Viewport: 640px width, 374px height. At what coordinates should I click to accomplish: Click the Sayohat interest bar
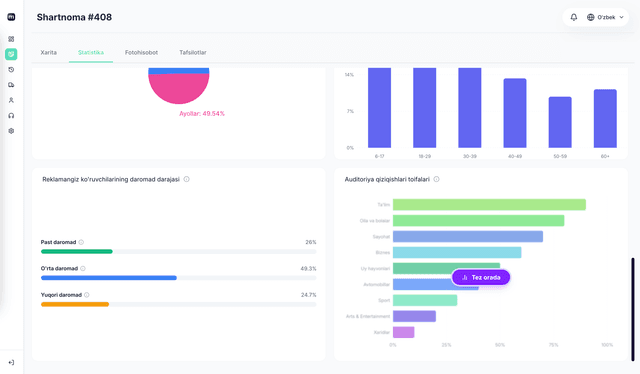click(468, 236)
